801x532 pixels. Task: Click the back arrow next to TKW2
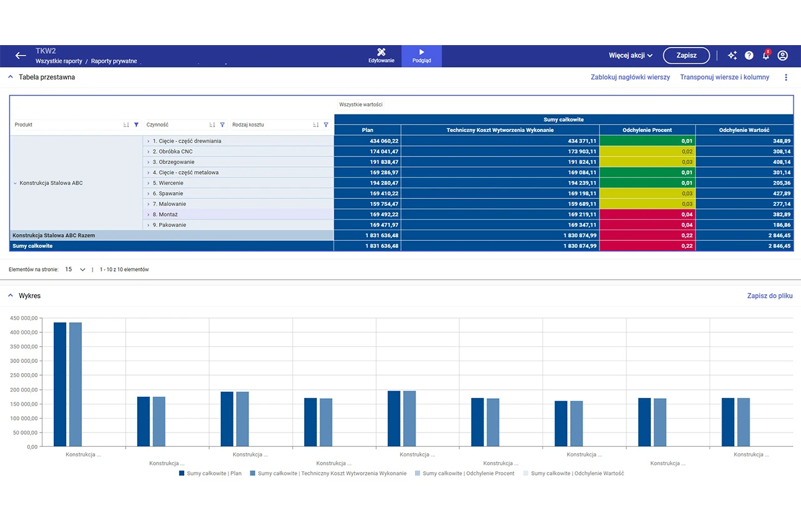point(21,56)
